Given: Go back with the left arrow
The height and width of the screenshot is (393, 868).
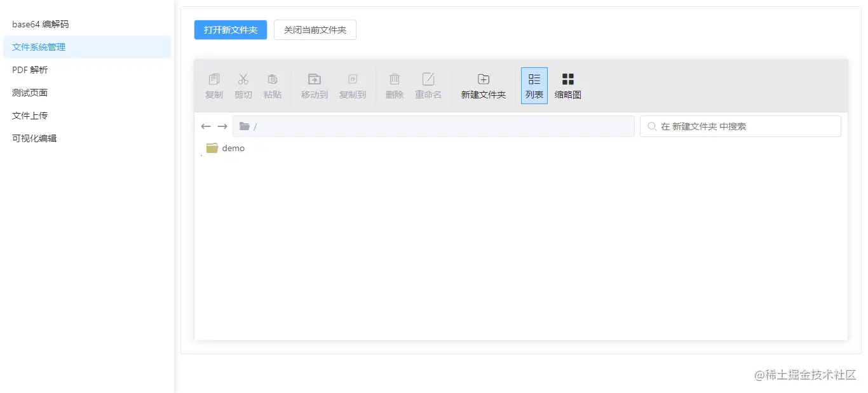Looking at the screenshot, I should (206, 126).
